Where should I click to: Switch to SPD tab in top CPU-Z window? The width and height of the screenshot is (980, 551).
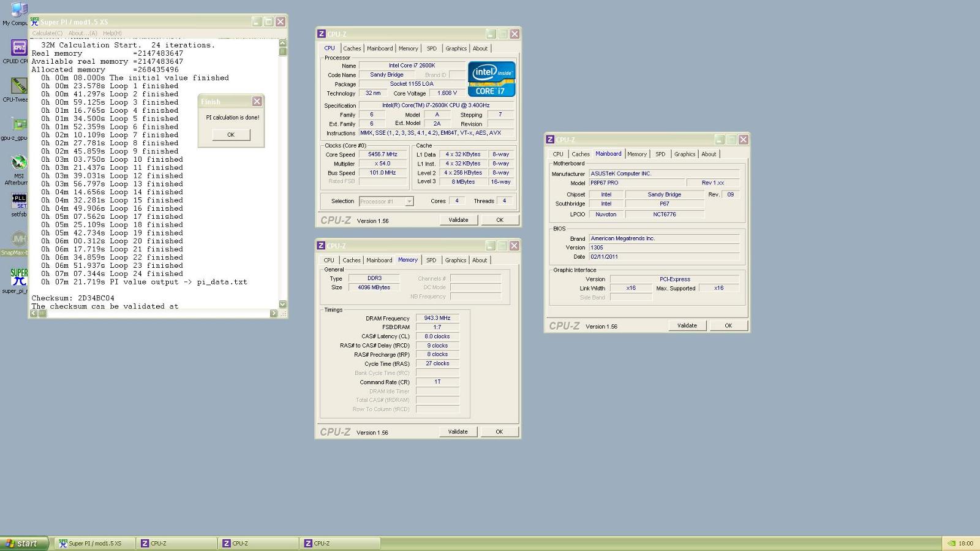(x=432, y=48)
